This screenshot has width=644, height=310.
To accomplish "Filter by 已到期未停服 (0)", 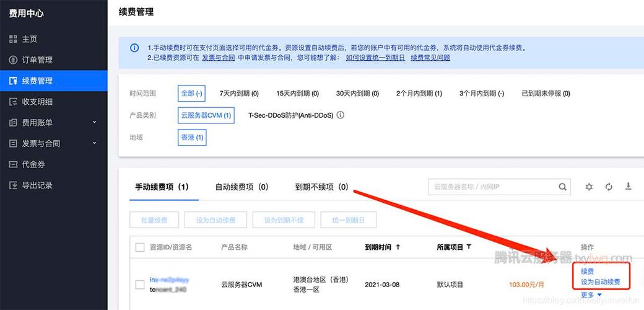I will (546, 94).
